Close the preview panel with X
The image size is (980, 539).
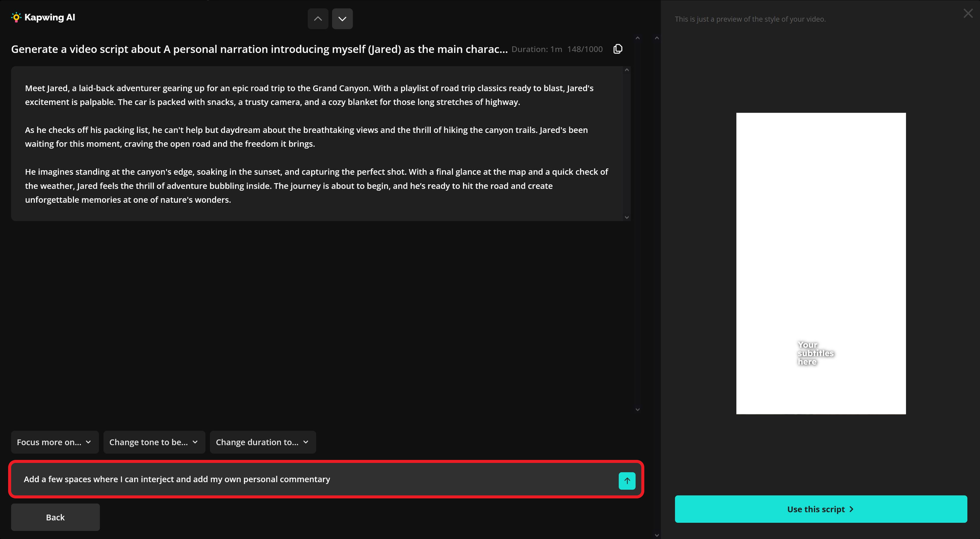[968, 14]
